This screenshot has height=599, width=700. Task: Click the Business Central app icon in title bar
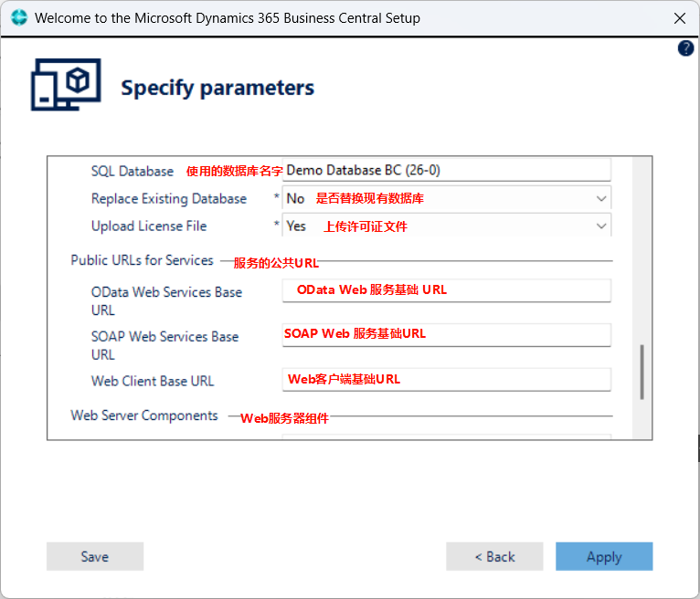point(19,18)
